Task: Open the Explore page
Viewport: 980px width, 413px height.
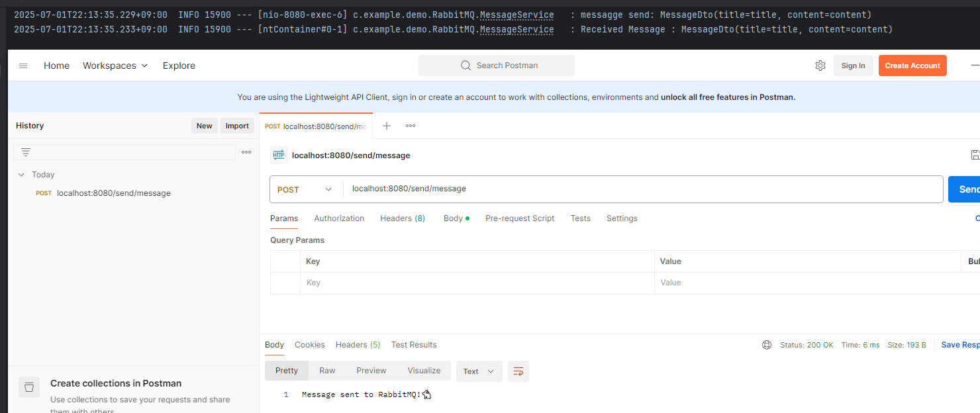Action: (x=179, y=66)
